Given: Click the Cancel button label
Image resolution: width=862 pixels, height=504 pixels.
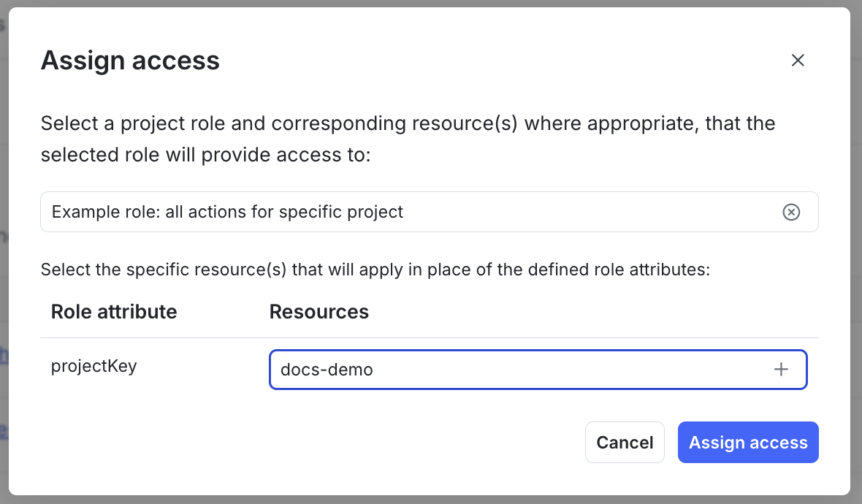Looking at the screenshot, I should (625, 442).
